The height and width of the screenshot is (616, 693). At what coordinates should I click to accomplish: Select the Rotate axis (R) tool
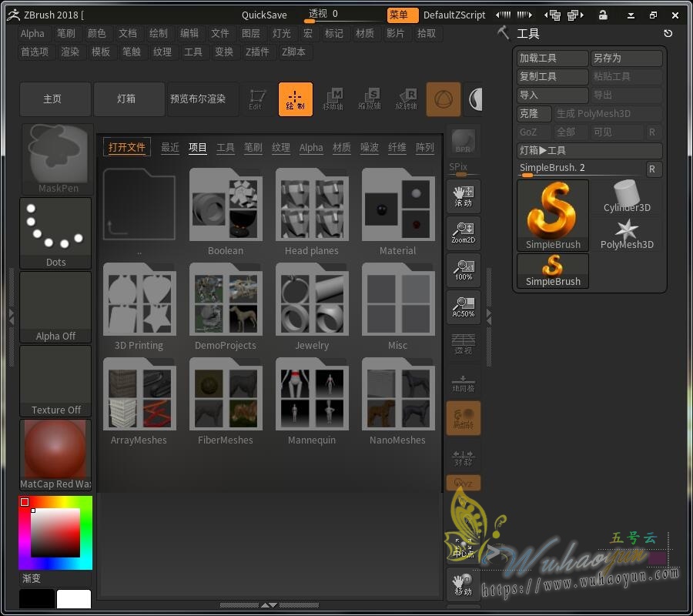pyautogui.click(x=406, y=99)
